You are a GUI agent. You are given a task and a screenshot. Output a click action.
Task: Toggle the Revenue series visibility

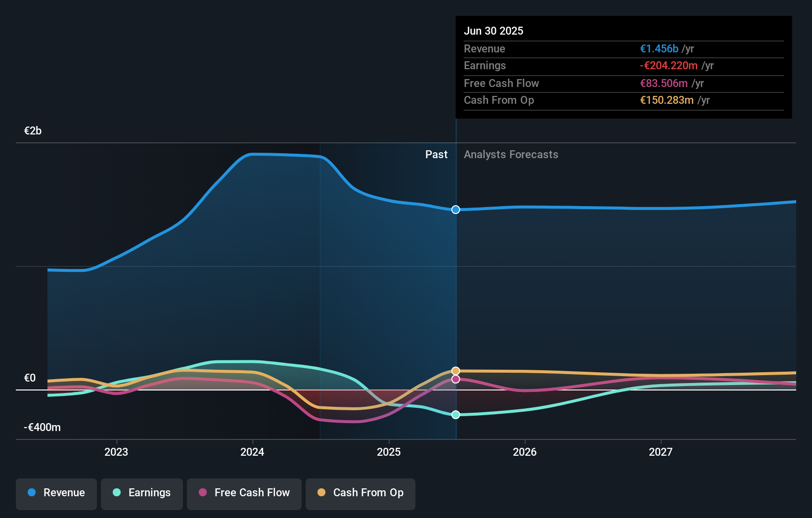pyautogui.click(x=56, y=493)
